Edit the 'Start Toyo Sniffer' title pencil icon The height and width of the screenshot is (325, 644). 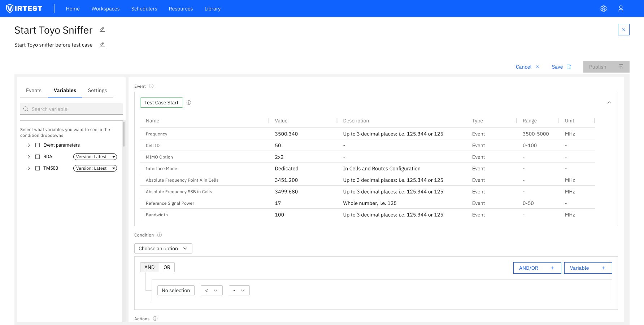pyautogui.click(x=102, y=30)
